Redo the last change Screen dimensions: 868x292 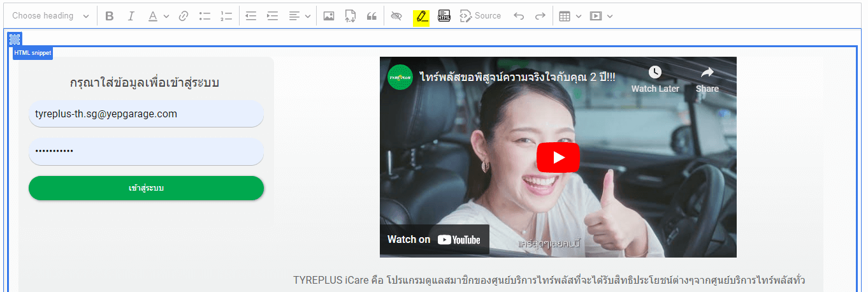pos(540,16)
